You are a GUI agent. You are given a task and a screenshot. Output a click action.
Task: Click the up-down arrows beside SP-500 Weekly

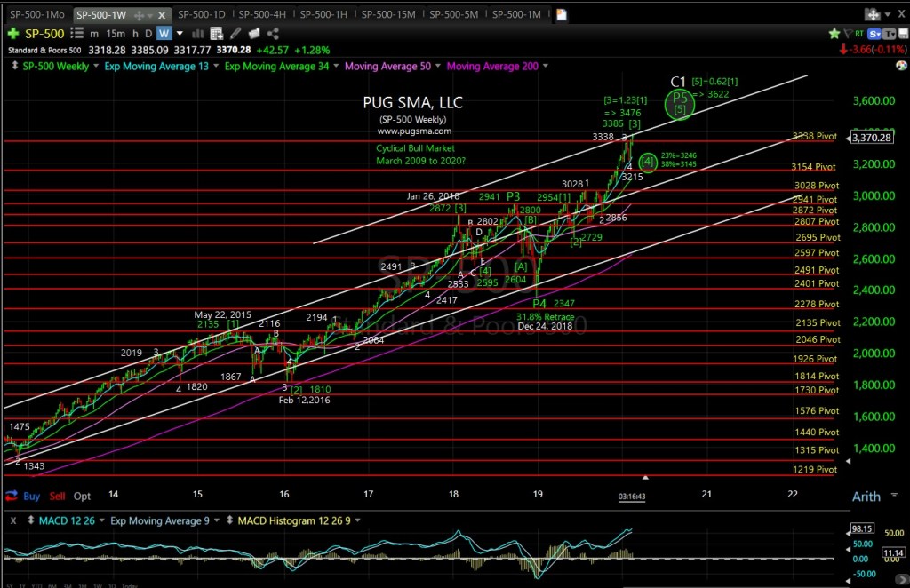coord(14,66)
